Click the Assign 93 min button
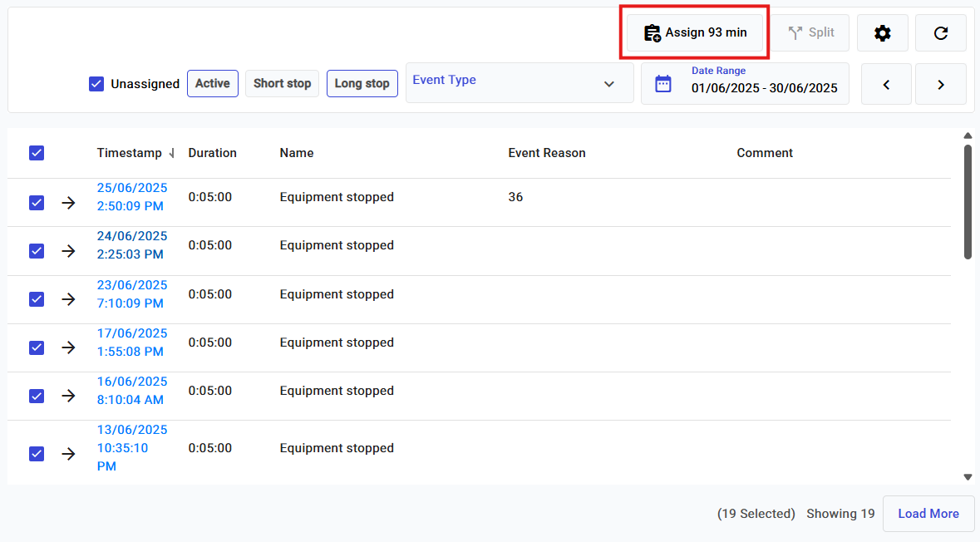The height and width of the screenshot is (542, 980). [695, 33]
